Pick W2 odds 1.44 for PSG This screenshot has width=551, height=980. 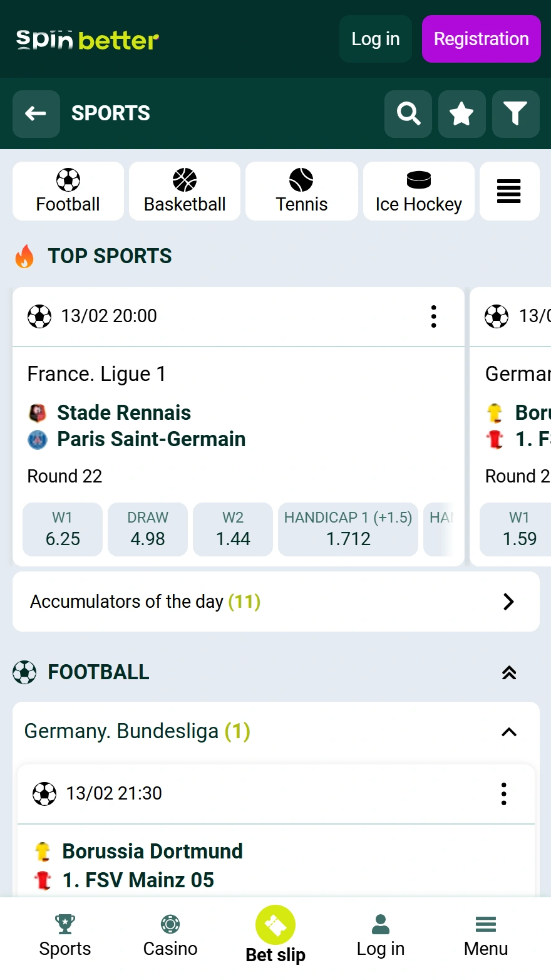[x=233, y=529]
